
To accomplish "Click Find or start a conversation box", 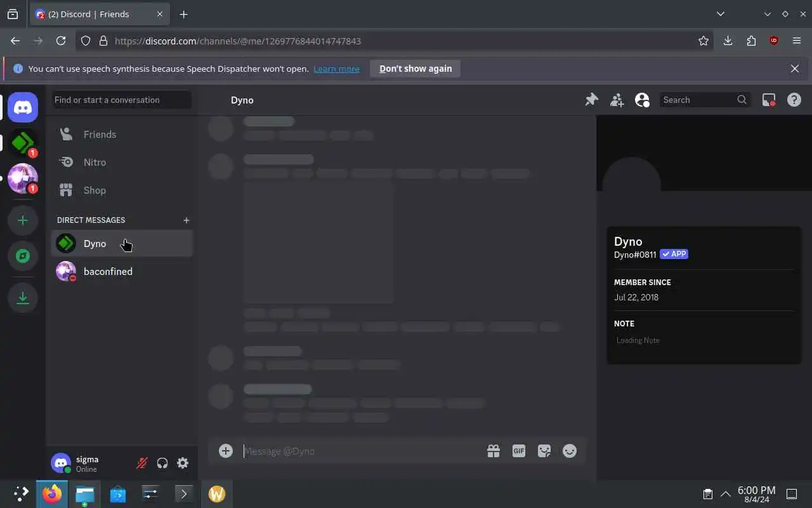I will pyautogui.click(x=121, y=100).
